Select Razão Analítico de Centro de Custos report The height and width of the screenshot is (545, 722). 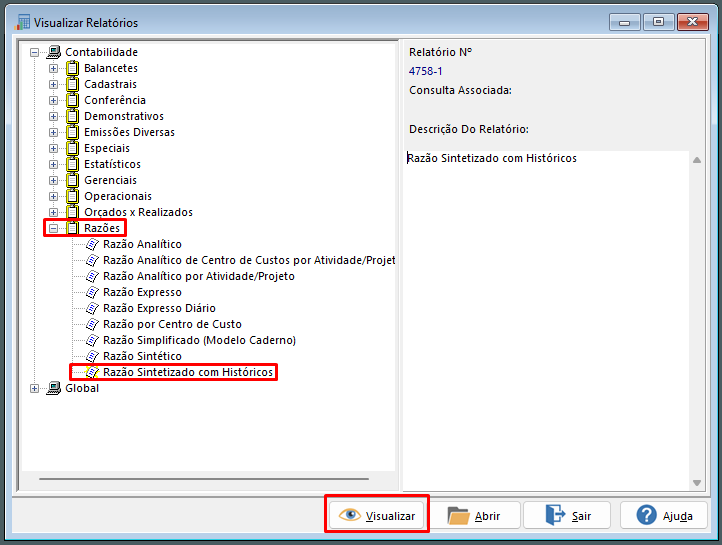249,260
